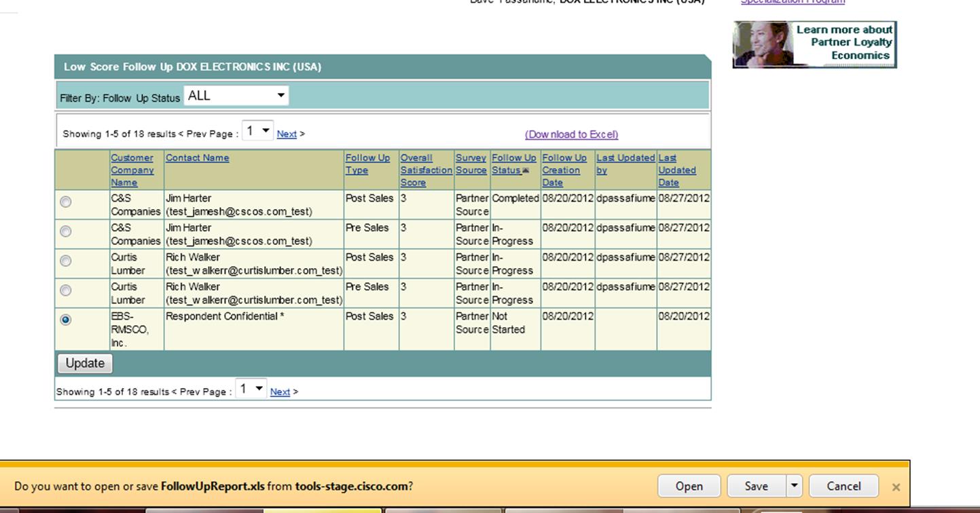
Task: Open the Save options arrow in download bar
Action: pos(794,486)
